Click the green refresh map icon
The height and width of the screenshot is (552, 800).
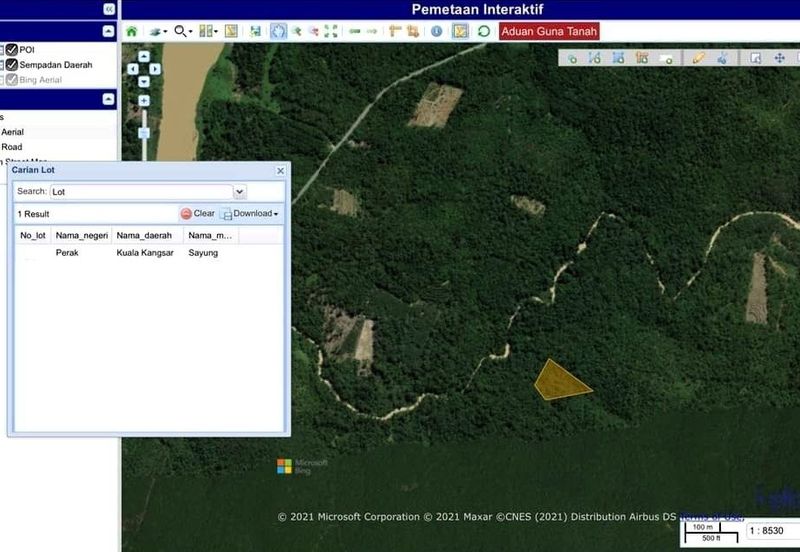[x=484, y=31]
